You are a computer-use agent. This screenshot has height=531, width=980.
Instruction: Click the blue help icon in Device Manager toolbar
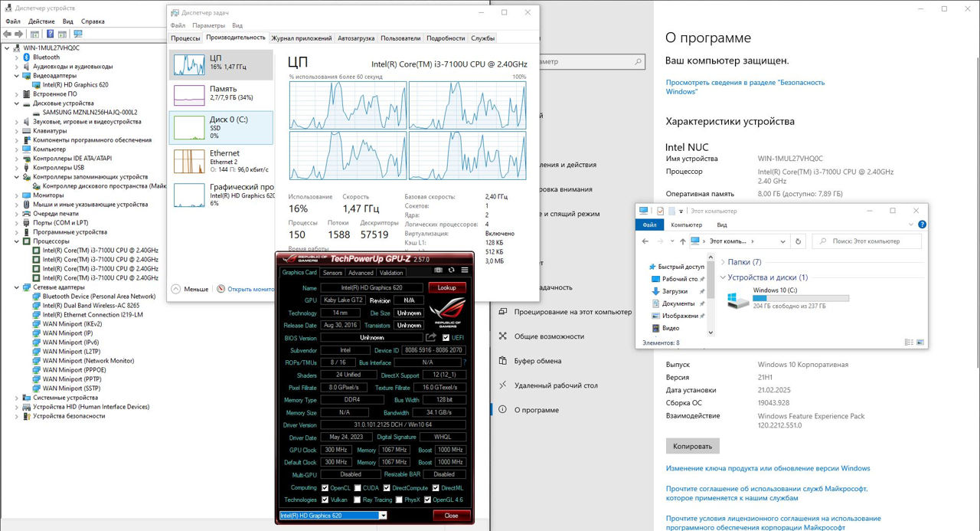point(51,34)
